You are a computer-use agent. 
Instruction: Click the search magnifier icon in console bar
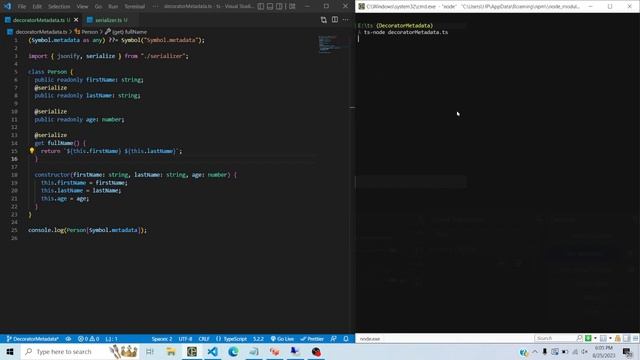click(579, 338)
